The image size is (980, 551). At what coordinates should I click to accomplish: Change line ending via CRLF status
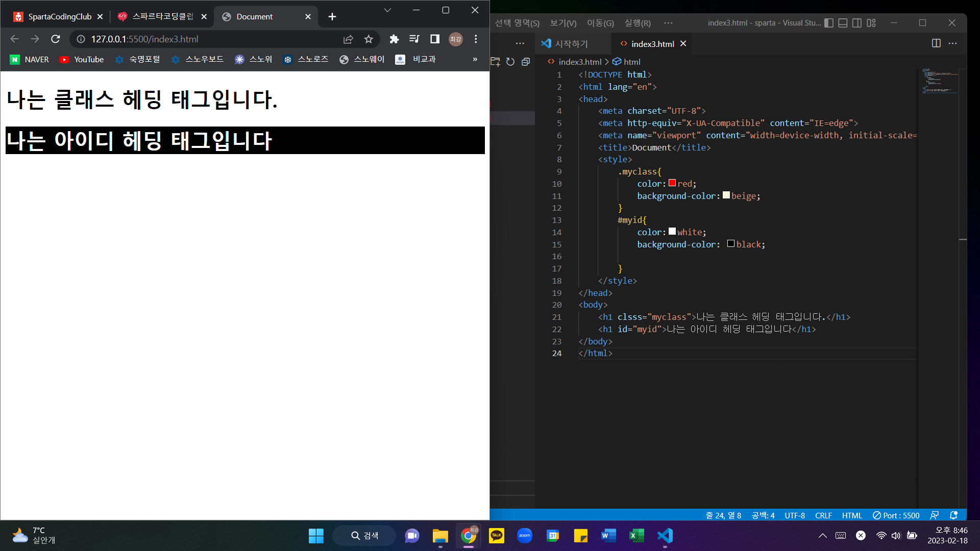click(x=823, y=515)
